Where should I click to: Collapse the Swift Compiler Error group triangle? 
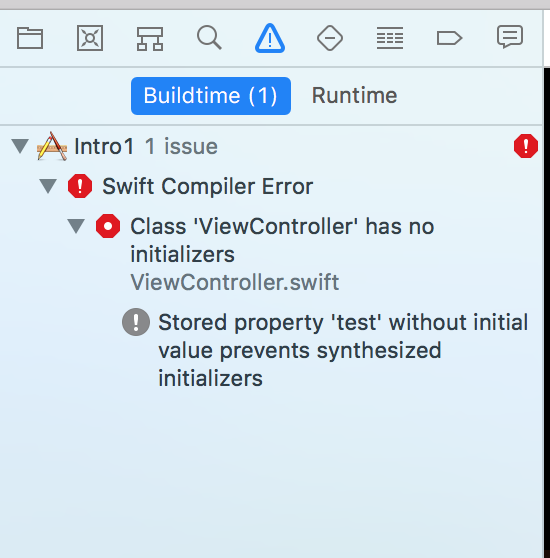(x=48, y=186)
